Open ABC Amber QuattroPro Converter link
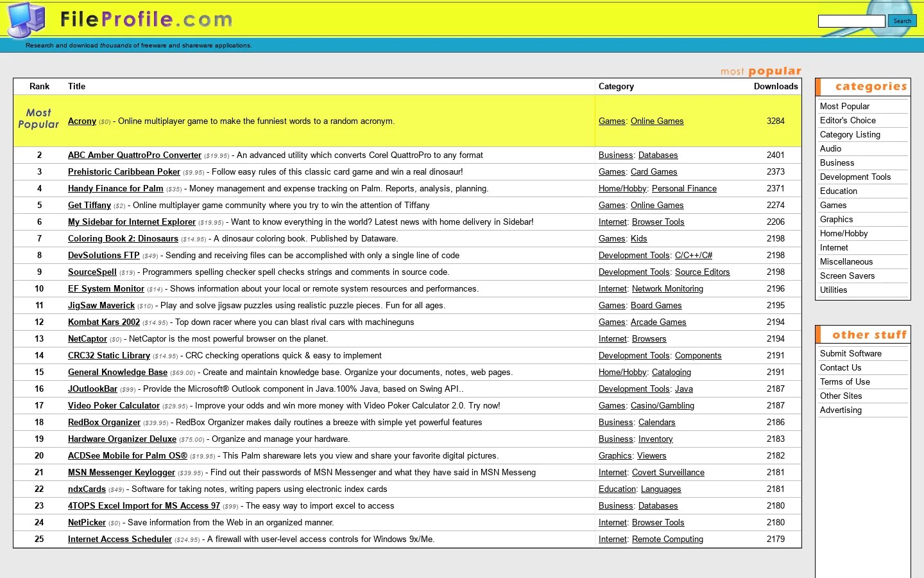The height and width of the screenshot is (578, 924). (135, 155)
